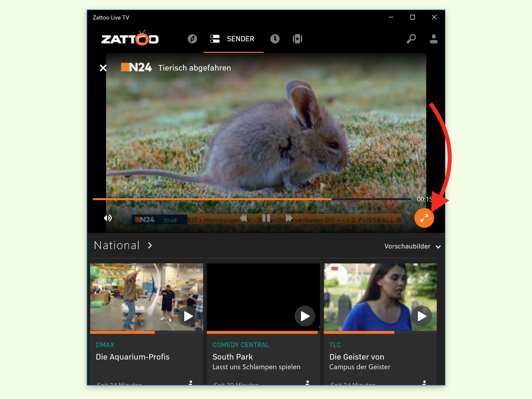Screen dimensions: 532x399
Task: Open the clock recordings tab
Action: pos(275,39)
